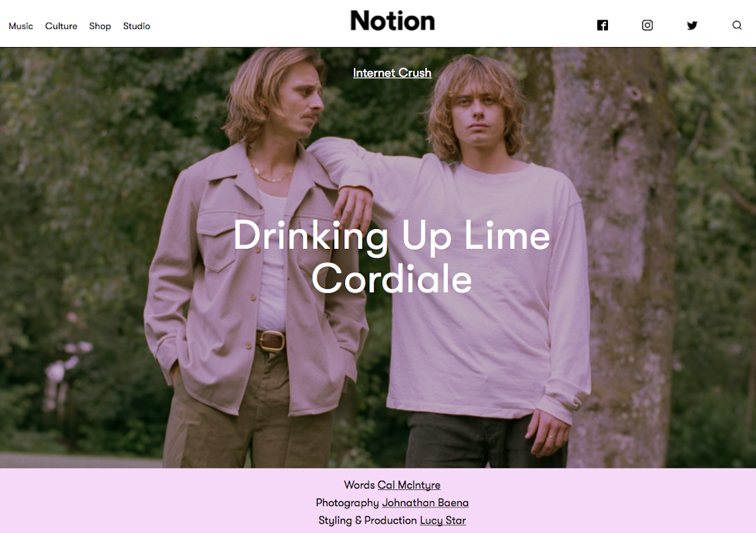The width and height of the screenshot is (756, 533).
Task: Click the Photography credit label
Action: [x=347, y=503]
